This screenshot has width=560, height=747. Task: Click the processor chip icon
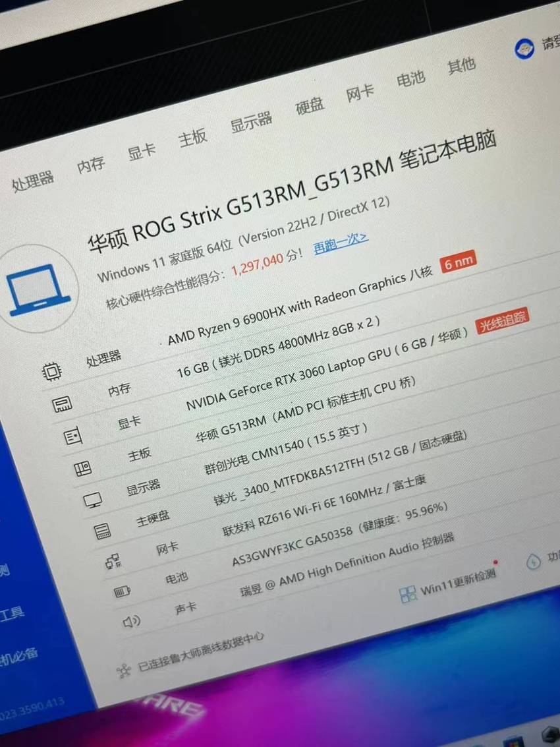pos(51,371)
